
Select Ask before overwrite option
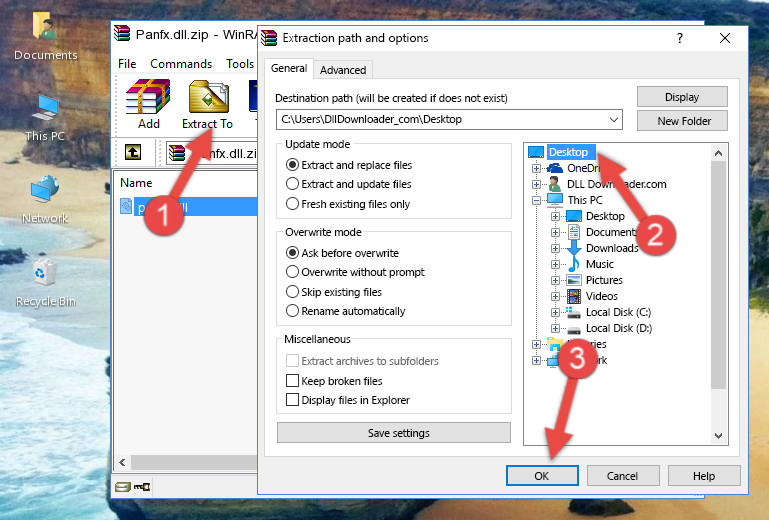tap(292, 253)
